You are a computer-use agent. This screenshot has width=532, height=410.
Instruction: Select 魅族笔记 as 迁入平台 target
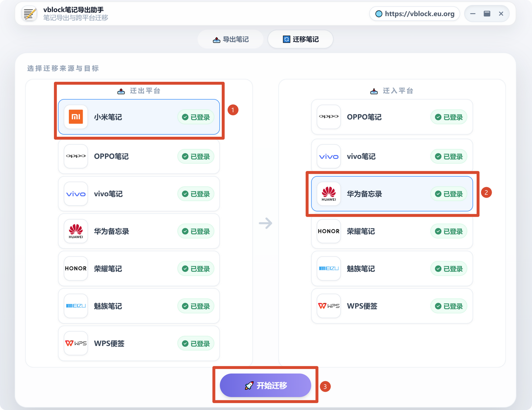[392, 268]
